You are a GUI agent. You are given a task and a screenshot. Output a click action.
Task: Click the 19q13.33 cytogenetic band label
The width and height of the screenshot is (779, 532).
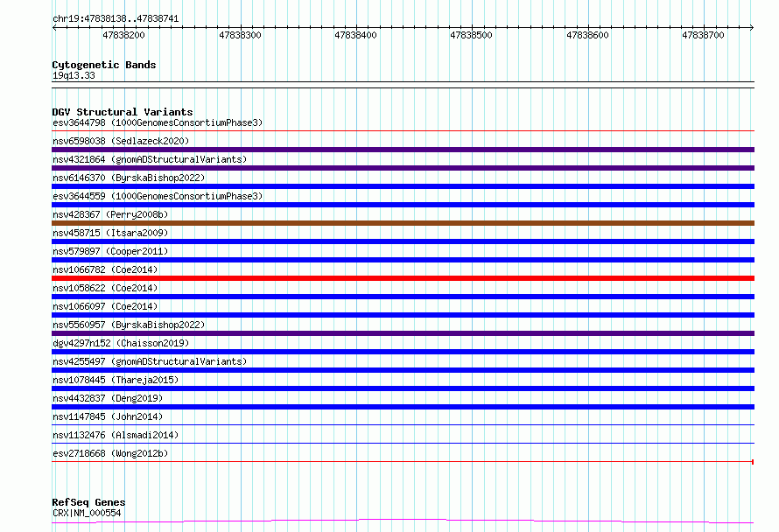click(74, 75)
